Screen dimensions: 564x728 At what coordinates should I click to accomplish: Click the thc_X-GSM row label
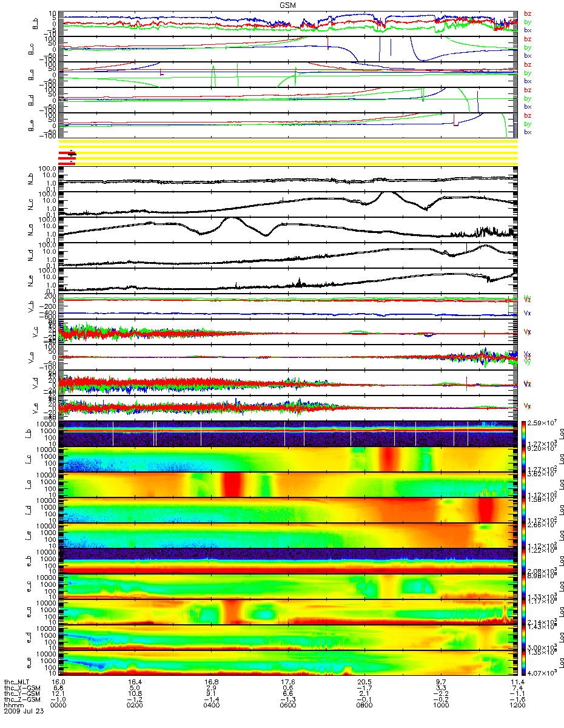point(22,688)
